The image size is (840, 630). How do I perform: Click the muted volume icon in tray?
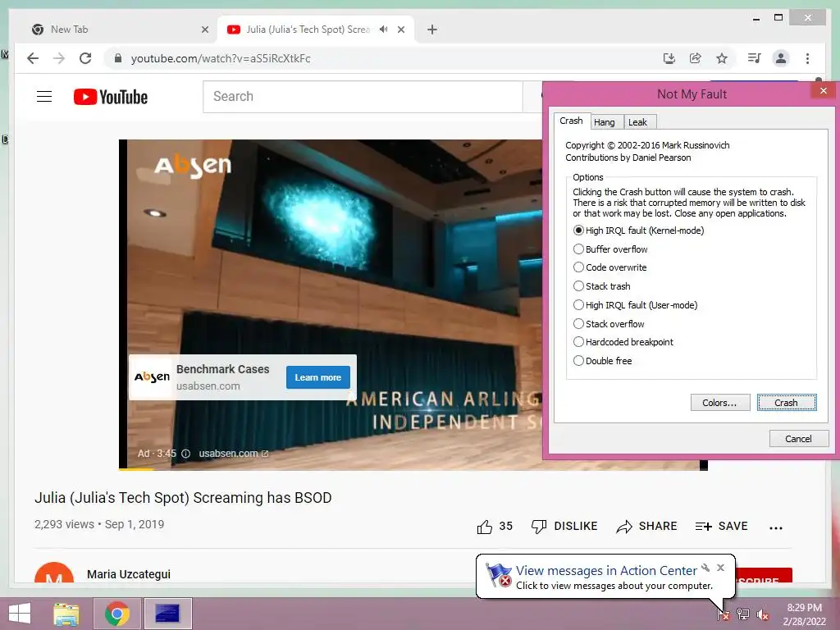click(763, 614)
